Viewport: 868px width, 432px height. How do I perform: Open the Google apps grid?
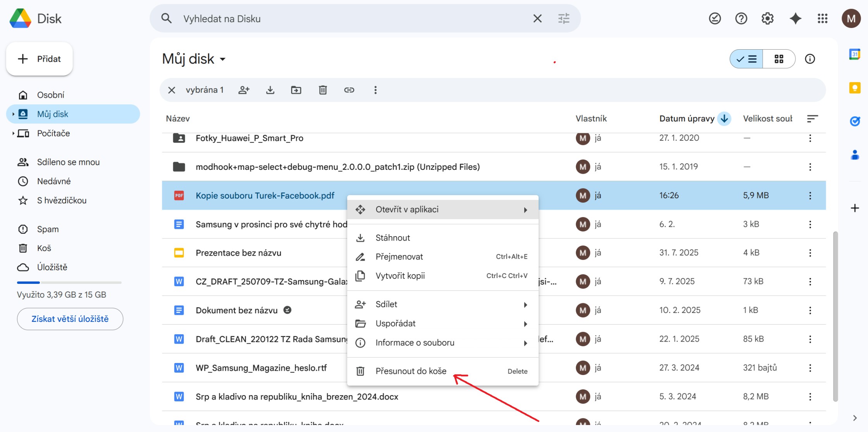pos(822,19)
